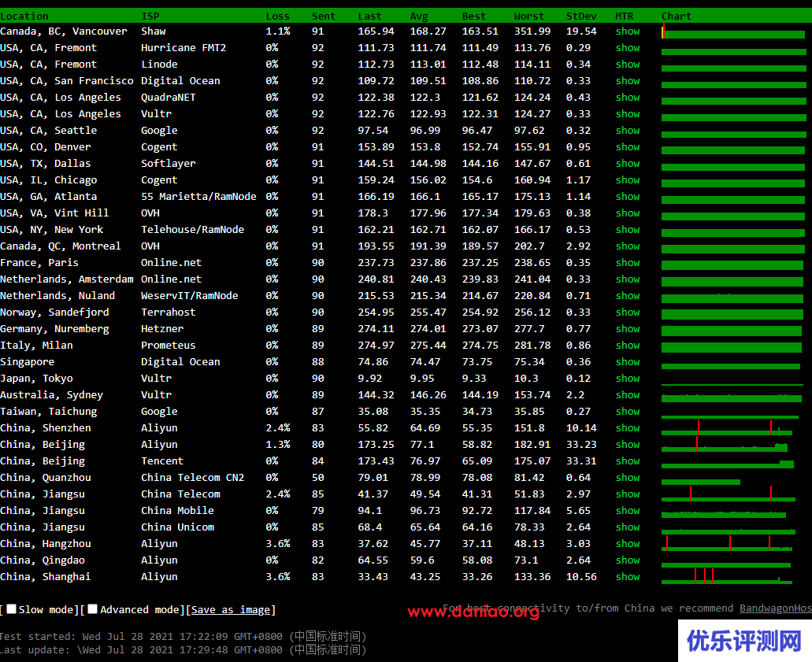Show MTR for Shanghai Aliyun
Viewport: 812px width, 662px height.
click(628, 578)
